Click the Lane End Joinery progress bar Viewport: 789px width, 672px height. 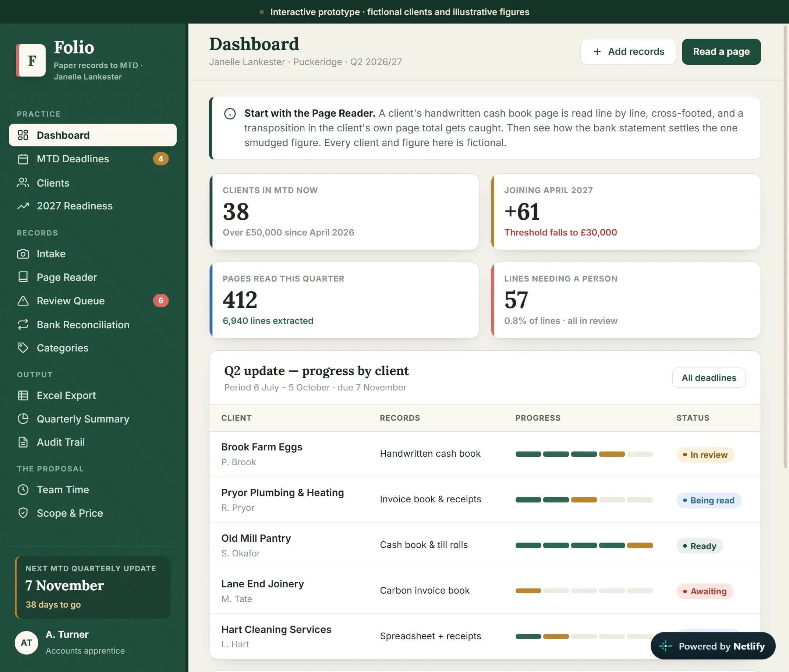click(584, 591)
